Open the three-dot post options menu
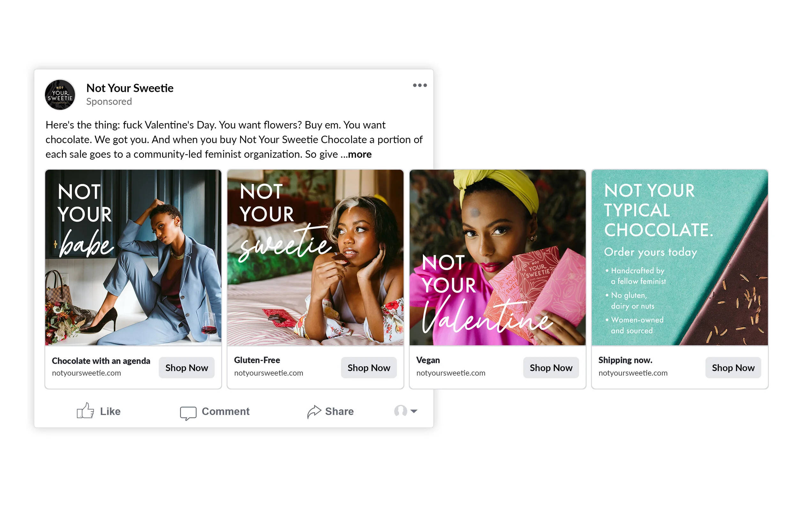The height and width of the screenshot is (532, 798). click(420, 85)
